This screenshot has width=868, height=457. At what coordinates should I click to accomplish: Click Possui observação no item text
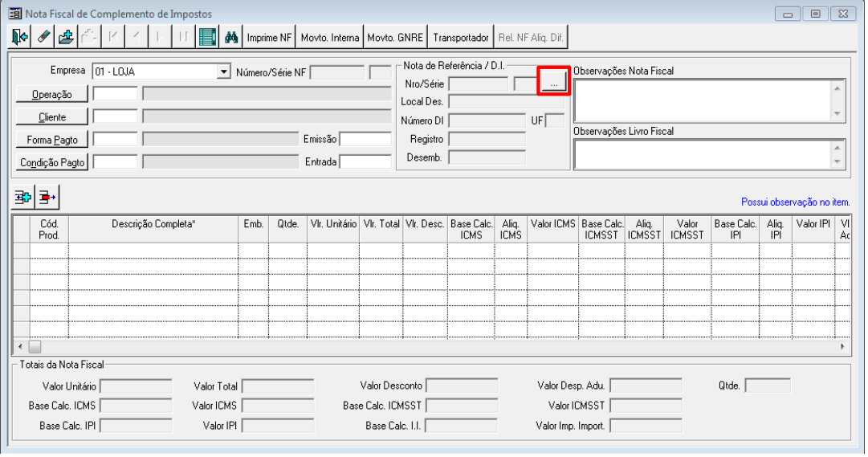(x=796, y=202)
